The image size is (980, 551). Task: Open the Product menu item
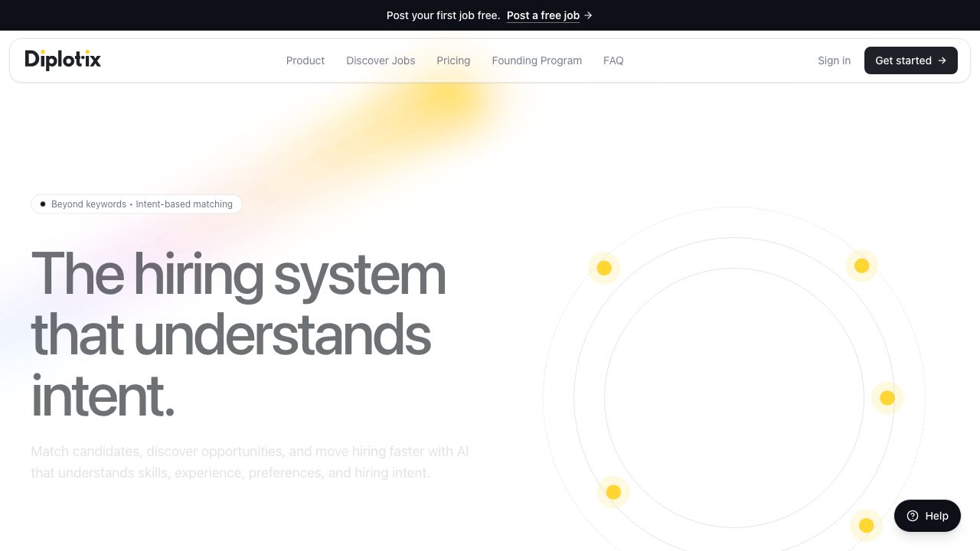click(x=305, y=60)
